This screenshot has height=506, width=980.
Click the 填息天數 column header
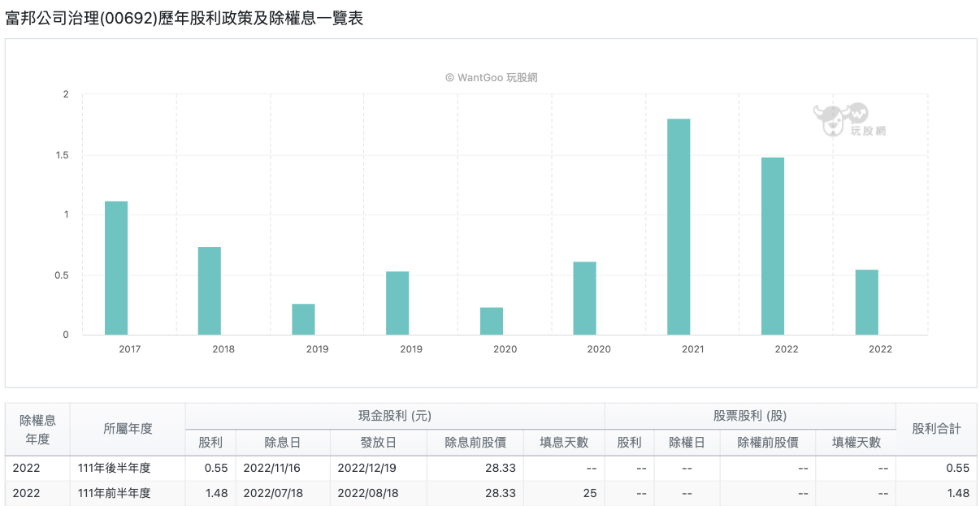pyautogui.click(x=564, y=443)
